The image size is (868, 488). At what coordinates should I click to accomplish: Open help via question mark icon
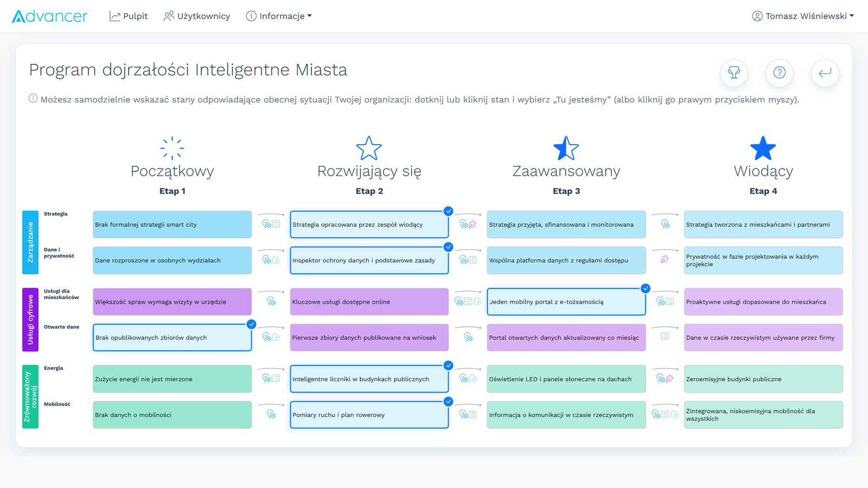pos(780,73)
